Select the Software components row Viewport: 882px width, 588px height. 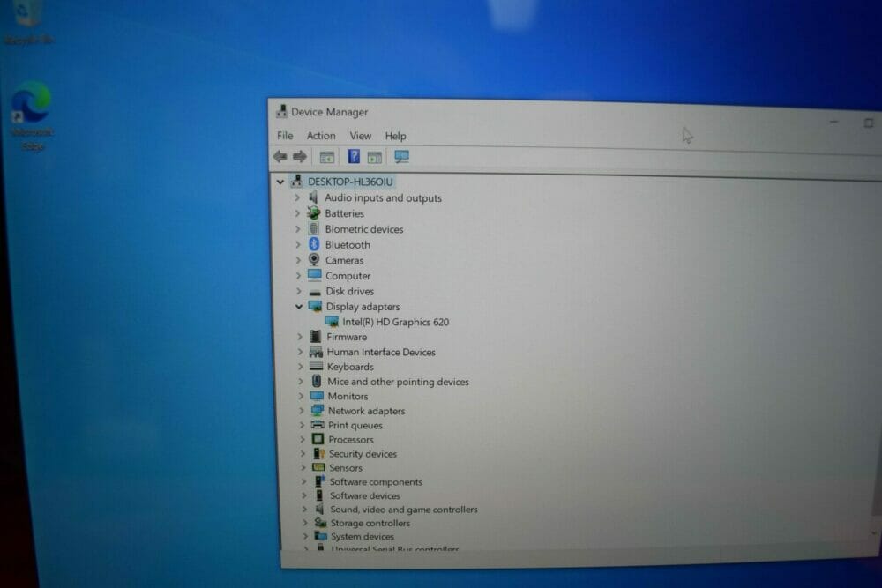click(376, 481)
